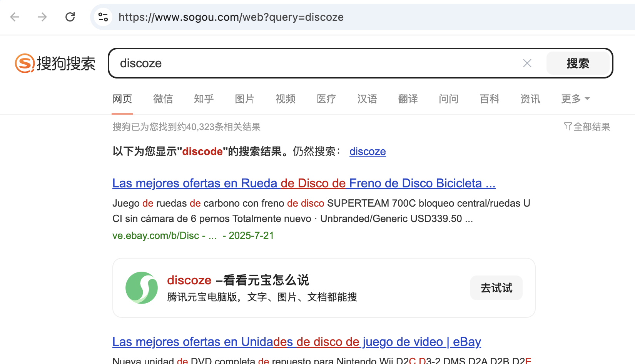Switch to the 微信 tab
This screenshot has height=364, width=635.
coord(163,99)
